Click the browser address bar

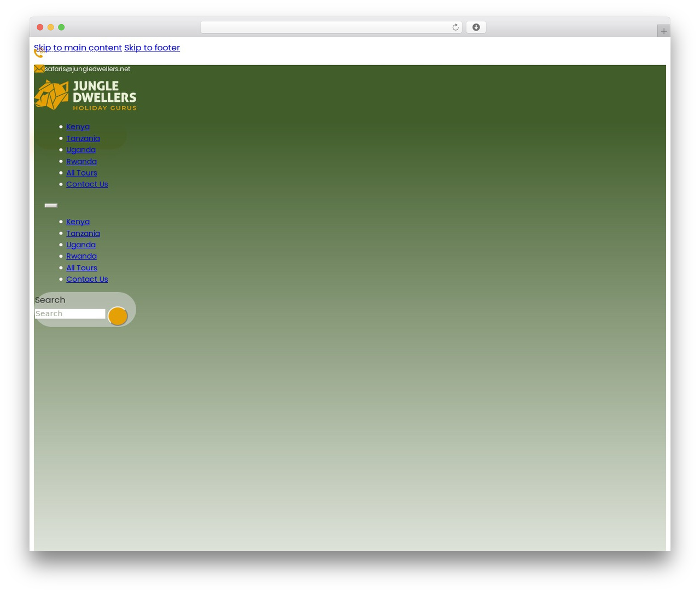(x=331, y=27)
